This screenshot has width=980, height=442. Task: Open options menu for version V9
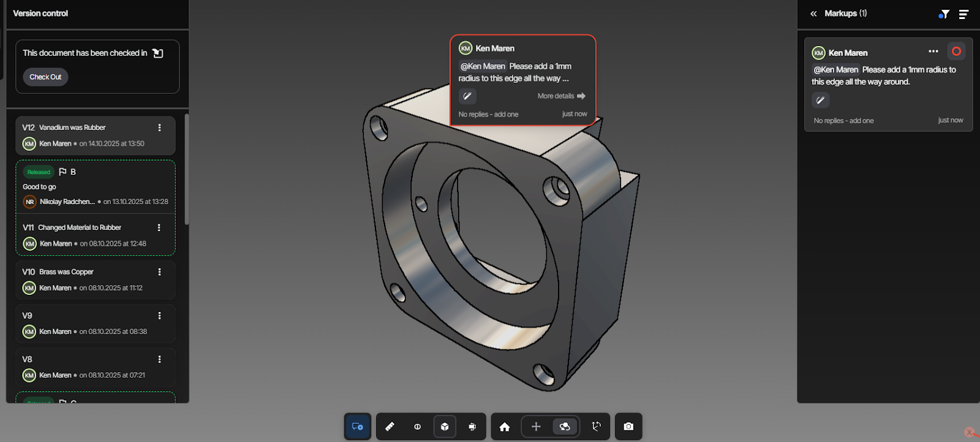[159, 316]
